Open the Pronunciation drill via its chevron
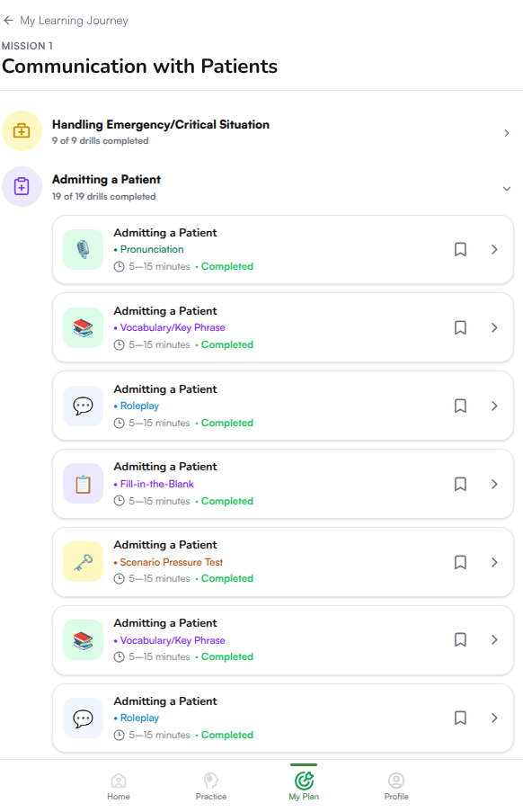The height and width of the screenshot is (812, 523). click(x=494, y=250)
